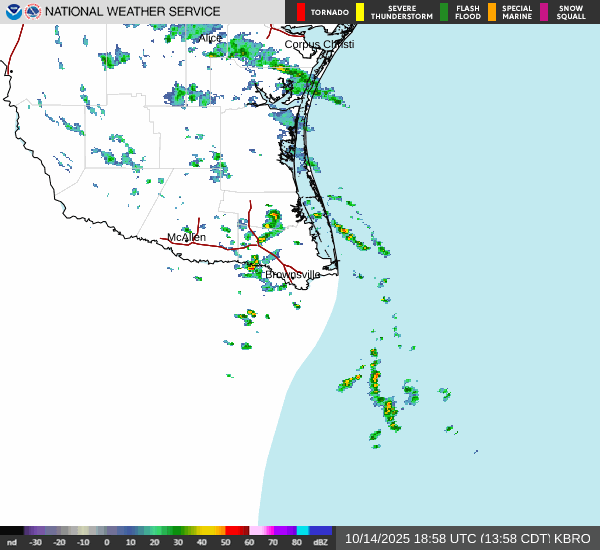Click the Alice city label
600x550 pixels.
pos(210,38)
